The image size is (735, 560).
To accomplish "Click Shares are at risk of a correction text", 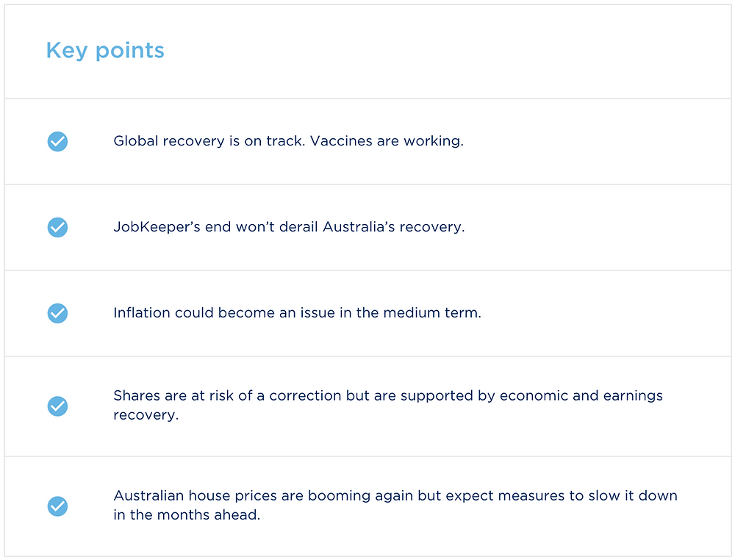I will click(x=227, y=395).
